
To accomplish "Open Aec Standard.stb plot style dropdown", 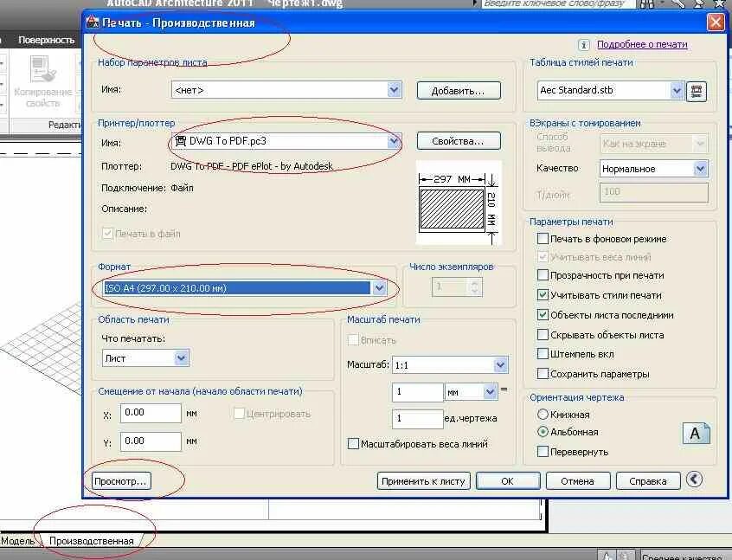I will point(610,90).
